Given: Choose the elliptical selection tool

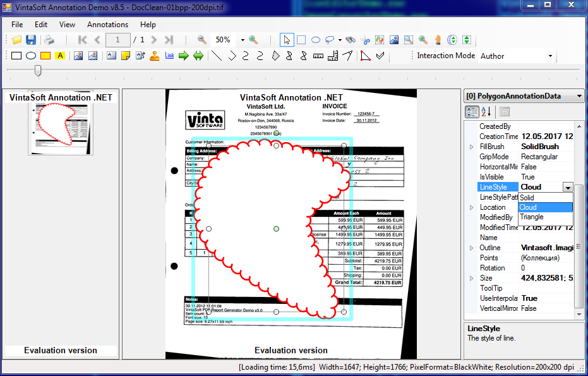Looking at the screenshot, I should click(316, 40).
